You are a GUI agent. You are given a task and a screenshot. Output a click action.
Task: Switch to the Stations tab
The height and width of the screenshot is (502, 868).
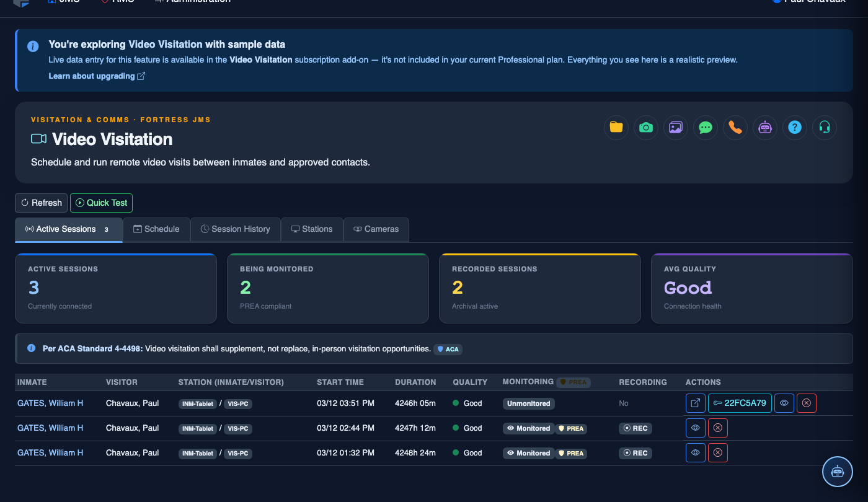click(x=312, y=229)
